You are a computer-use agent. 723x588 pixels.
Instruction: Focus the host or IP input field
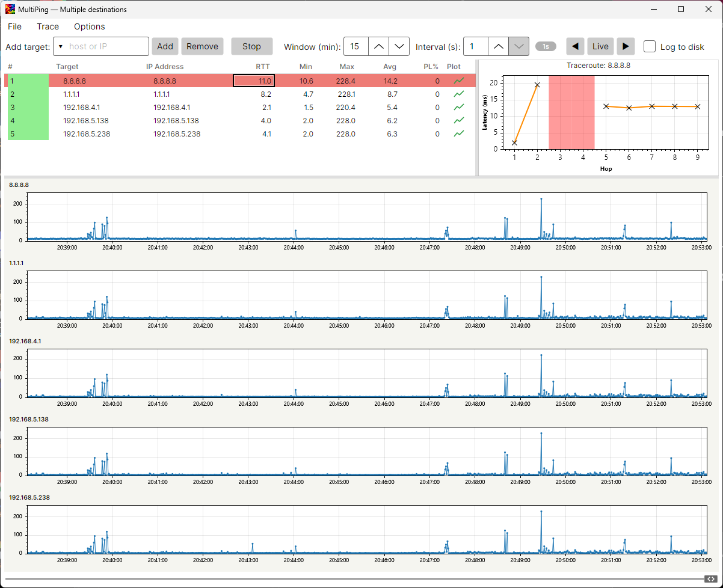[x=107, y=46]
